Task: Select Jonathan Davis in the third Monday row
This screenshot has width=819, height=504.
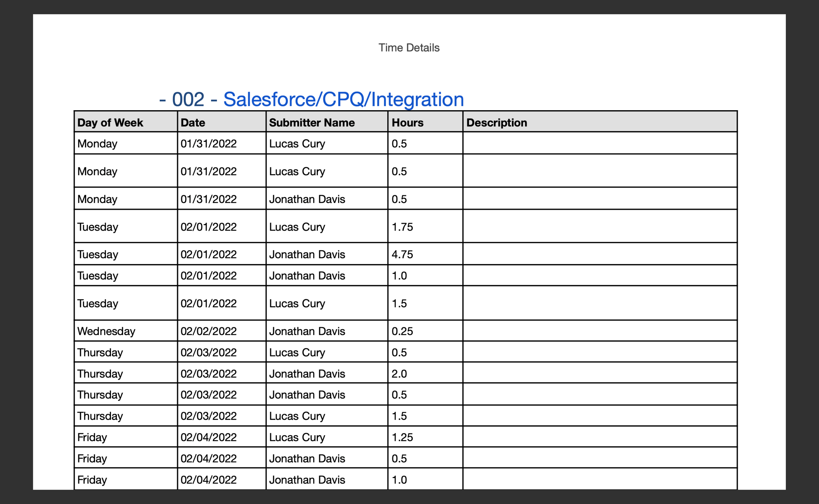Action: [307, 199]
